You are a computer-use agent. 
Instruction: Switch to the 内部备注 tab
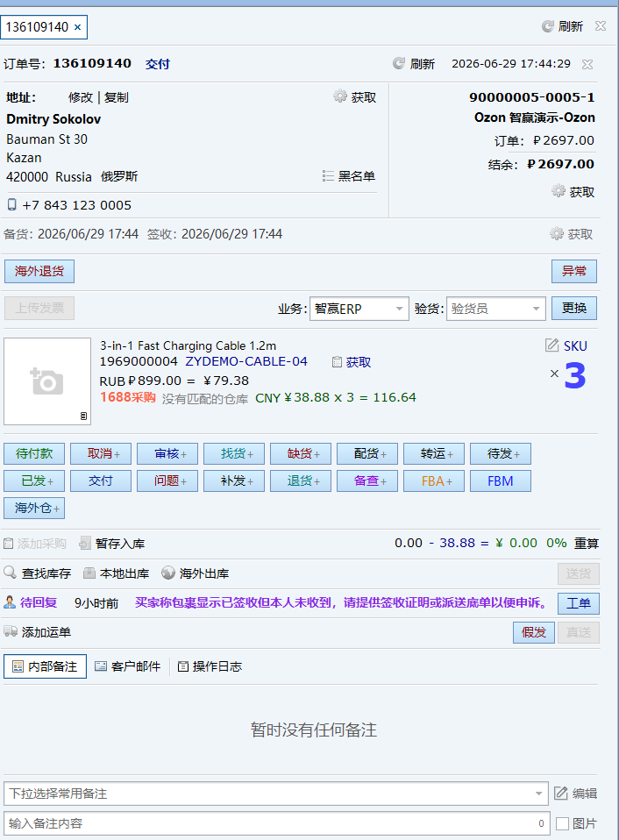(45, 666)
